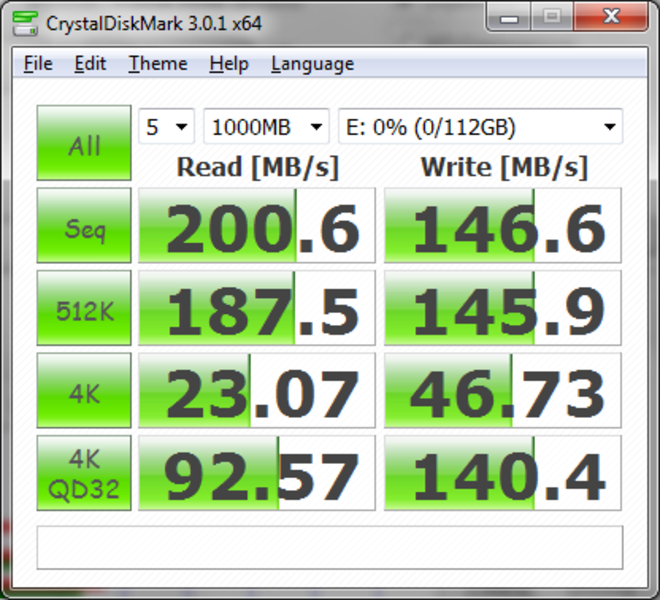Viewport: 660px width, 600px height.
Task: Open the Language menu
Action: point(312,64)
